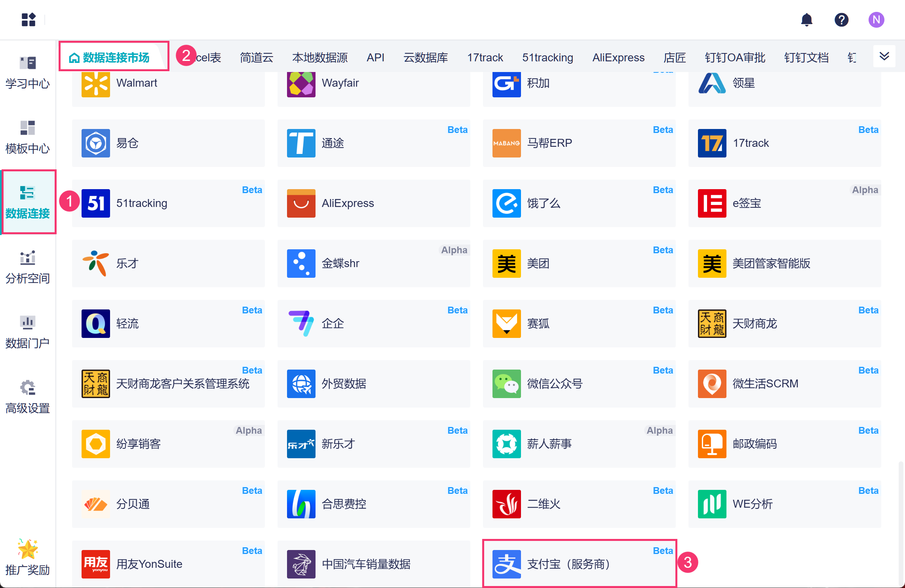Click the 支付宝（服务商）connector icon
The height and width of the screenshot is (588, 905).
tap(507, 564)
